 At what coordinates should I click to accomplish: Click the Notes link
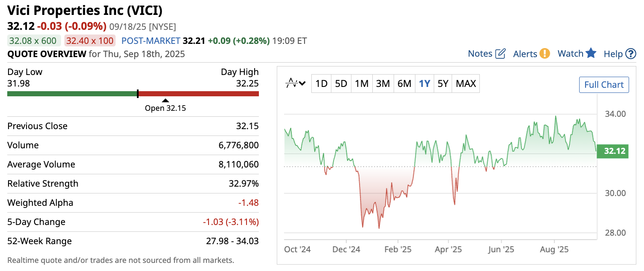[480, 54]
